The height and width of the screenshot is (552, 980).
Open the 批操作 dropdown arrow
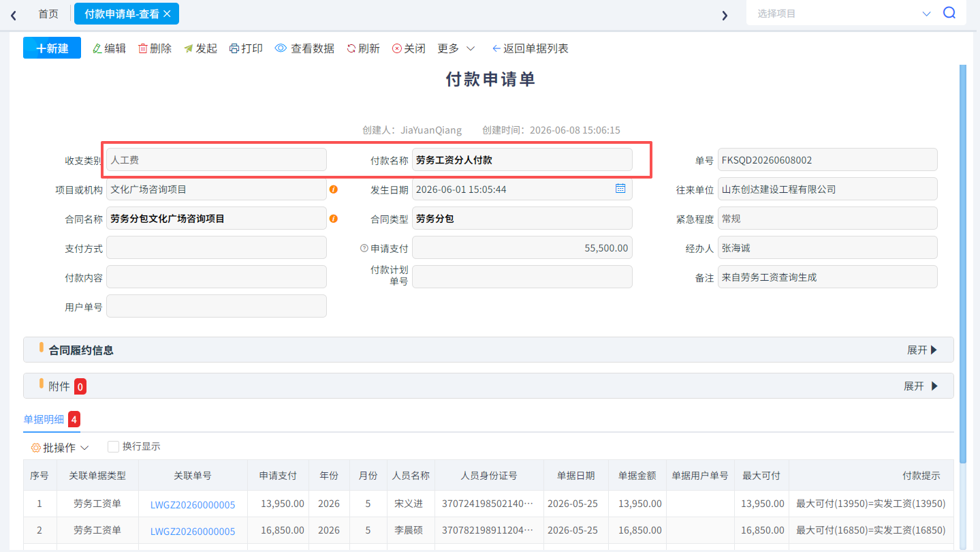point(84,448)
